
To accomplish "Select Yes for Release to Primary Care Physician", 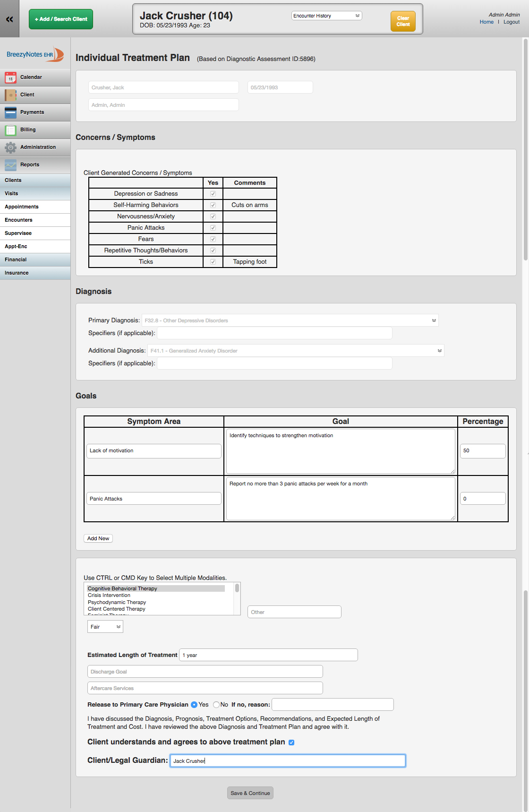I will point(194,705).
